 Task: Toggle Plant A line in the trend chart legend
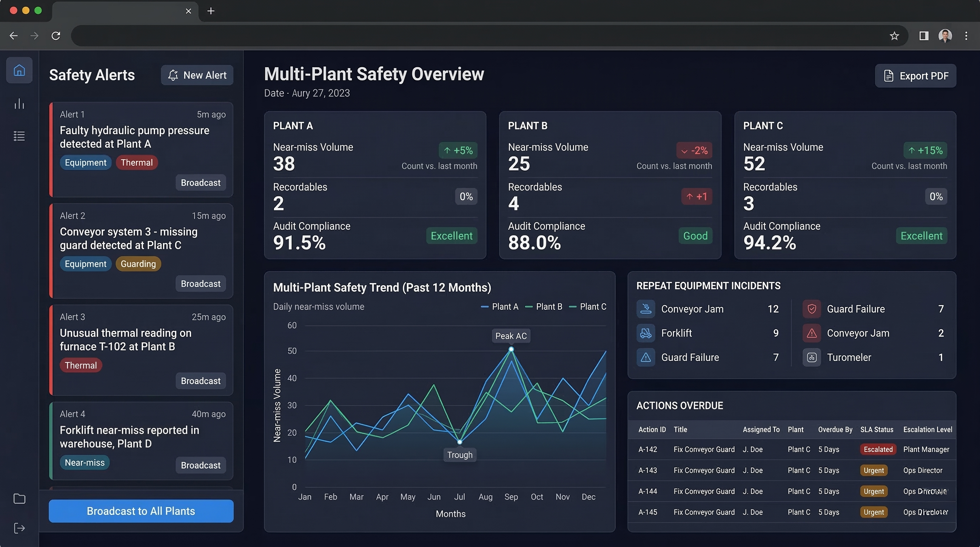click(x=500, y=306)
